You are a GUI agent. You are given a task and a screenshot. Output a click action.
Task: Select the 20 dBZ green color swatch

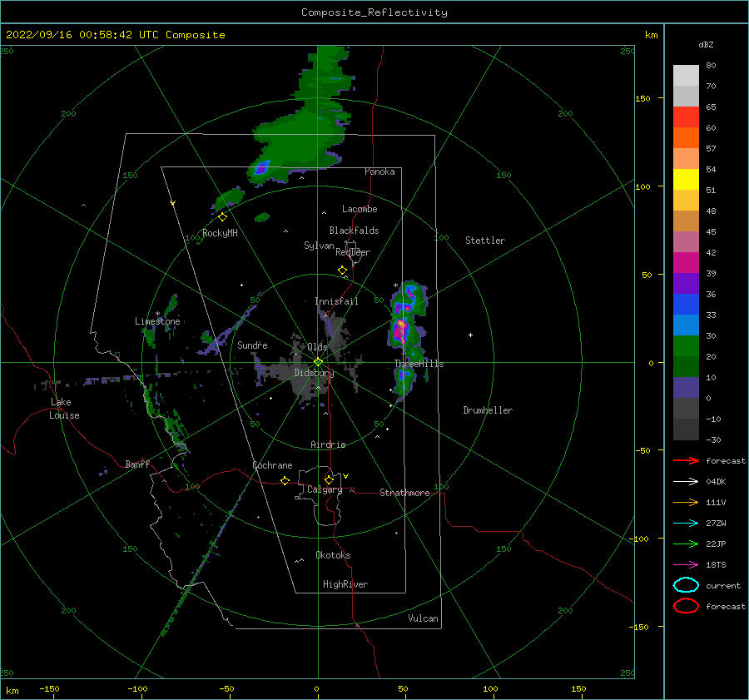pyautogui.click(x=686, y=345)
